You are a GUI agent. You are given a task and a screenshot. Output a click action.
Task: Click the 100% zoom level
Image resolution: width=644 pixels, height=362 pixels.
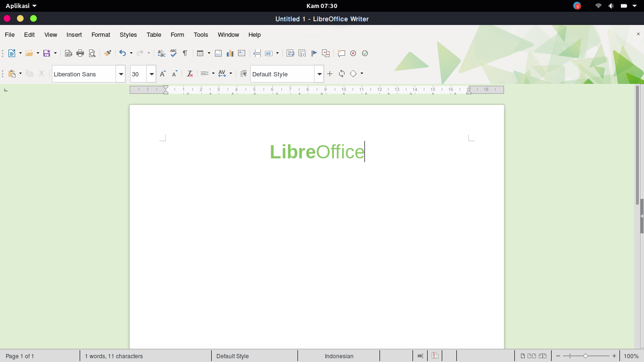[631, 356]
